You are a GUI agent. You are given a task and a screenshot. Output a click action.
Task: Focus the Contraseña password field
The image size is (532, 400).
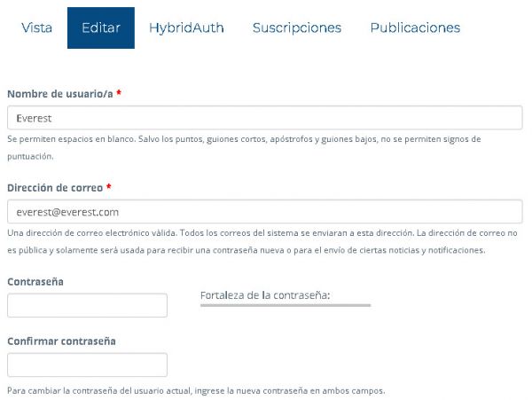(87, 305)
